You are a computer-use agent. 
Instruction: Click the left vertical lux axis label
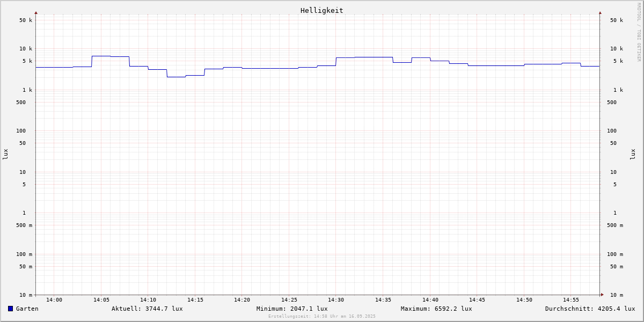pos(5,154)
